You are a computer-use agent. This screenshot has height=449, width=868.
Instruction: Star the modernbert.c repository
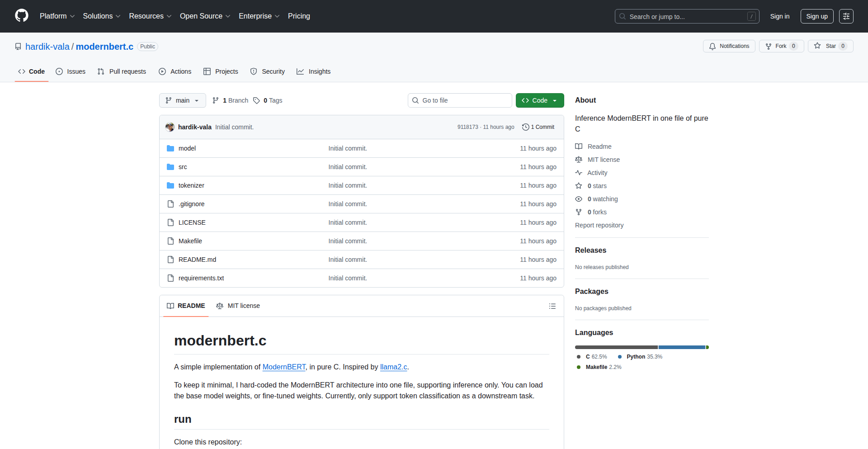click(830, 46)
